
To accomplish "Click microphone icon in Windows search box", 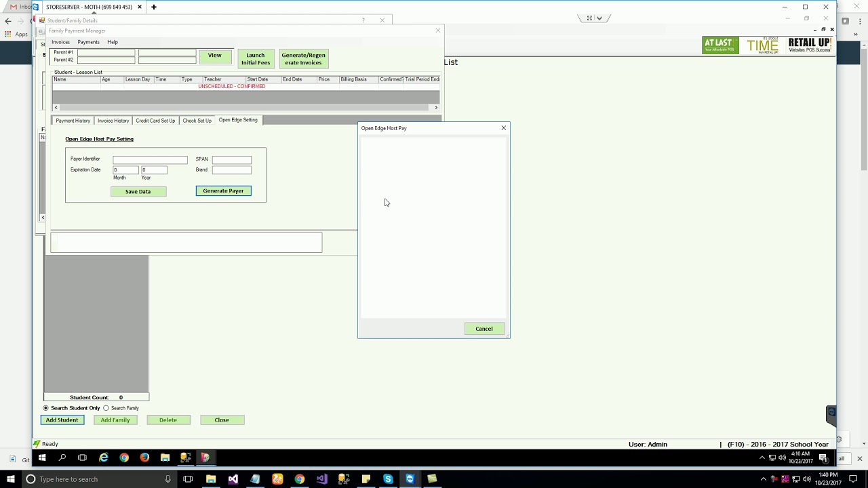I will (167, 479).
